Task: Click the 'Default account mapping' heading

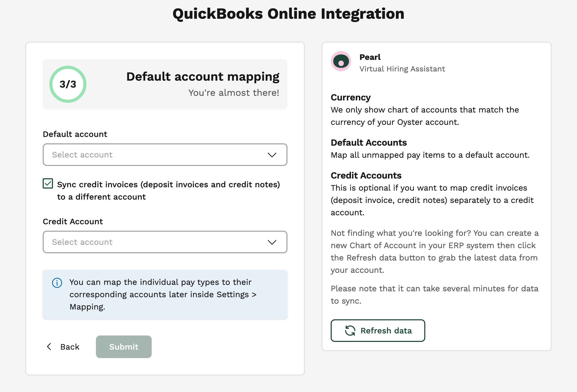Action: pyautogui.click(x=203, y=77)
